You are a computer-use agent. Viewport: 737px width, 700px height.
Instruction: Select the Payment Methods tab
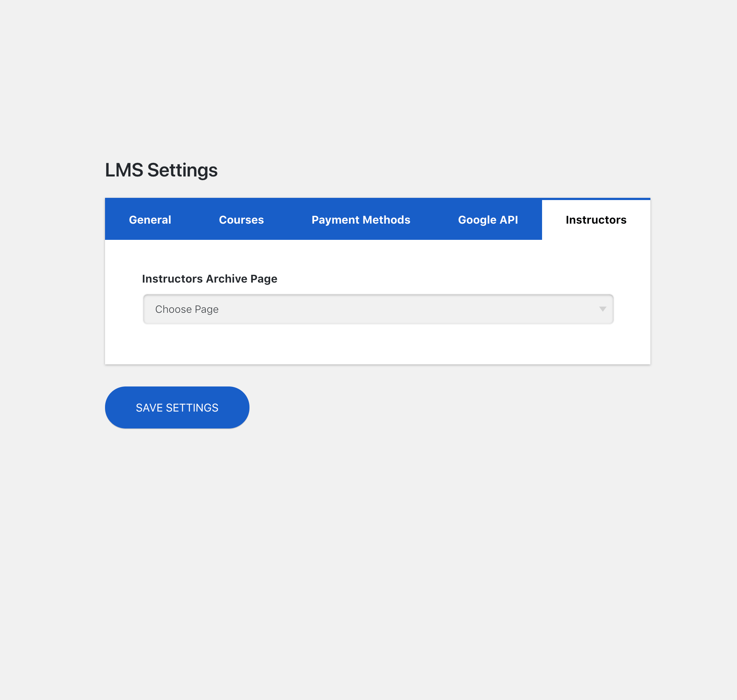[360, 220]
